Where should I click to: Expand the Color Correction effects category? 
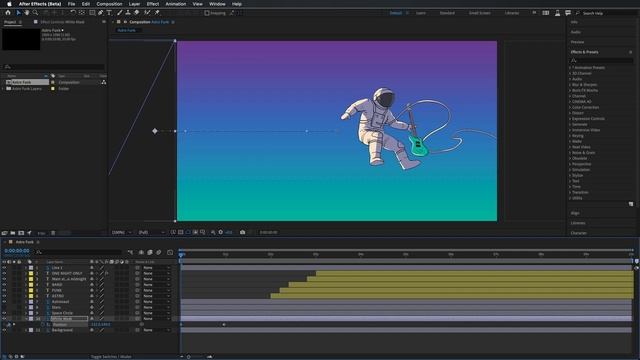570,107
